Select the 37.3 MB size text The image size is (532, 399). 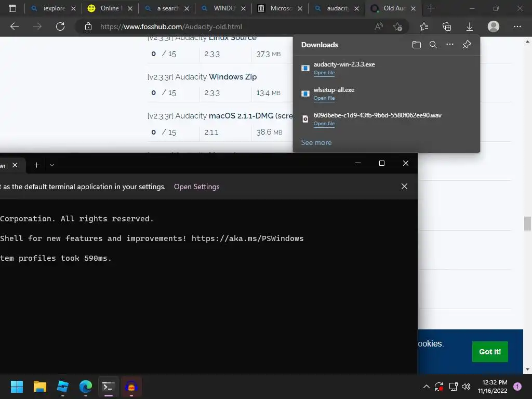coord(269,54)
